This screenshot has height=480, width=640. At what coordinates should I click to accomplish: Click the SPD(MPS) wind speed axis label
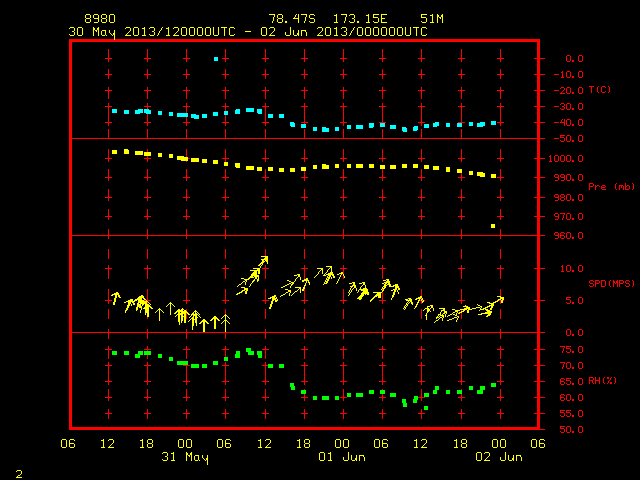click(x=611, y=283)
